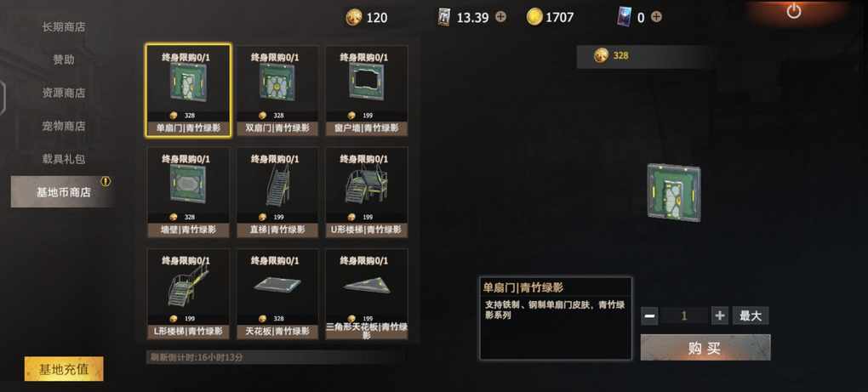Increase purchase quantity with plus button
The height and width of the screenshot is (392, 868).
tap(720, 315)
